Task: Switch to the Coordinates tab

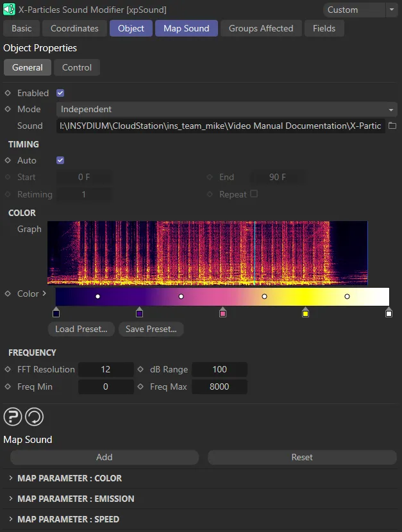Action: coord(74,28)
